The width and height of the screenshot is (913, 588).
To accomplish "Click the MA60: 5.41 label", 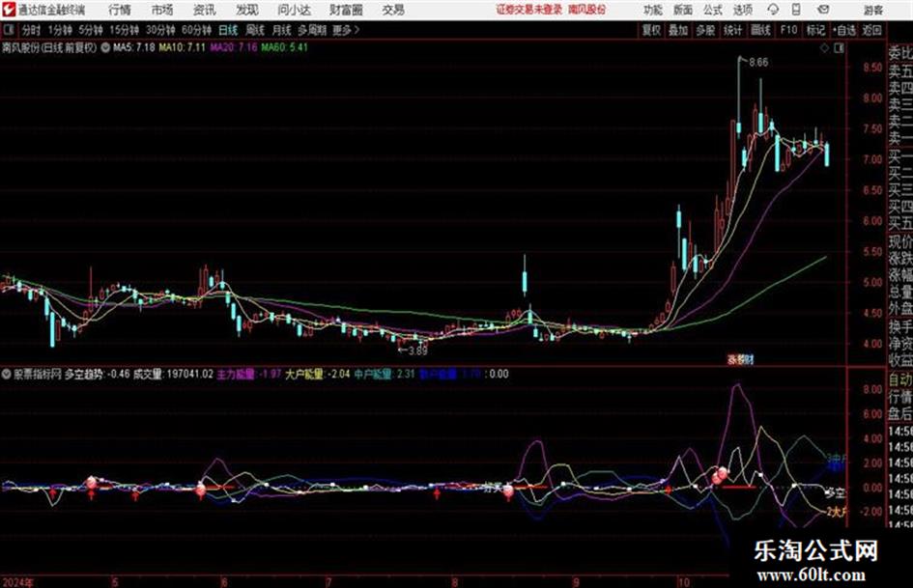I will 284,47.
